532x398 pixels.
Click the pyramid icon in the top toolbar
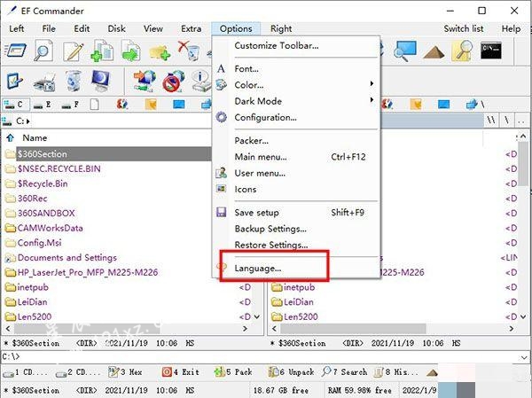point(434,52)
